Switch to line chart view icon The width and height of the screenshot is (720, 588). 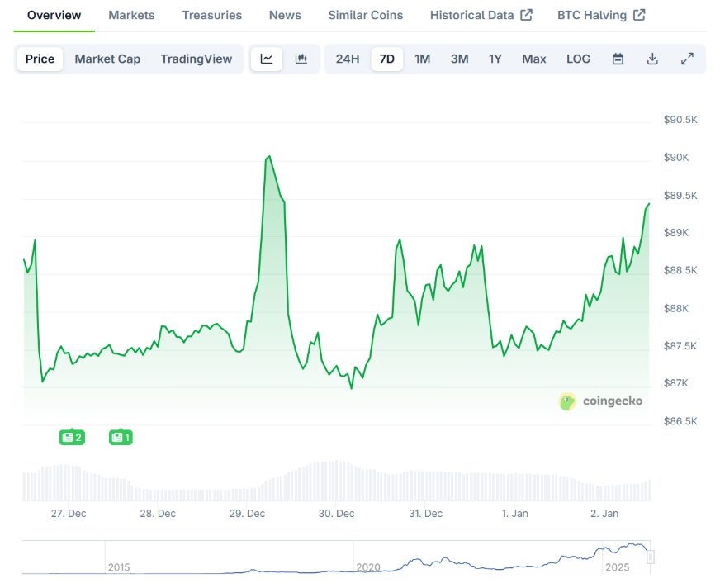pos(267,59)
